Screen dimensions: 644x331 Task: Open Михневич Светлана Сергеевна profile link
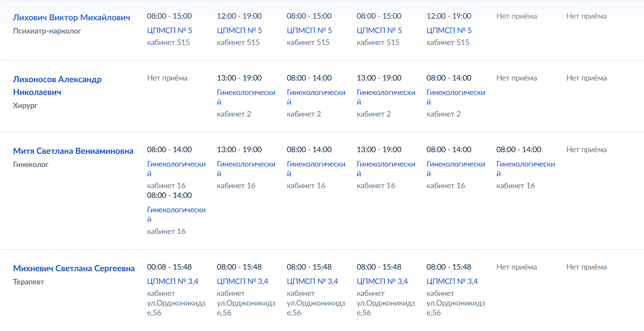[x=74, y=268]
